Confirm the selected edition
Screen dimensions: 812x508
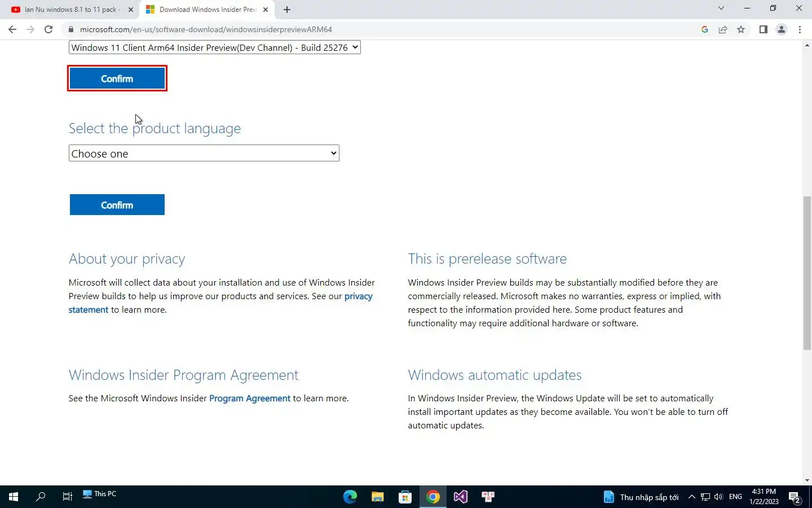click(x=117, y=78)
